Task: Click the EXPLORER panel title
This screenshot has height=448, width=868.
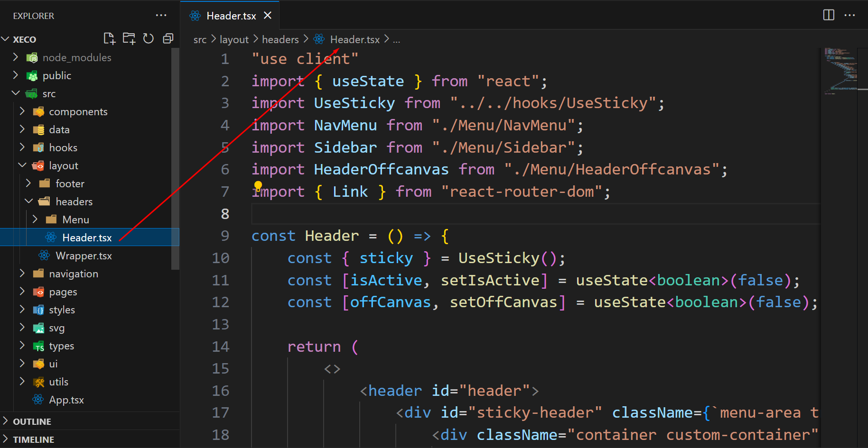Action: [34, 16]
